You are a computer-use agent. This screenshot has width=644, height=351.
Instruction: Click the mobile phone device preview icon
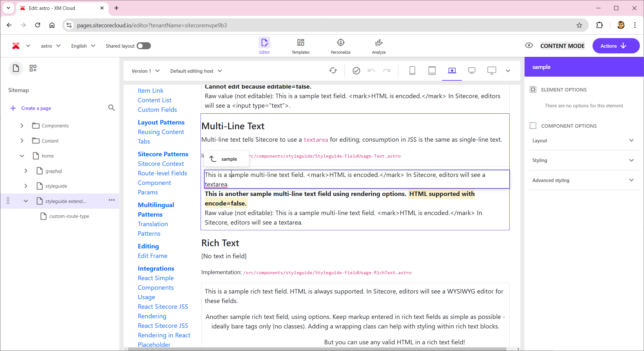pyautogui.click(x=412, y=71)
